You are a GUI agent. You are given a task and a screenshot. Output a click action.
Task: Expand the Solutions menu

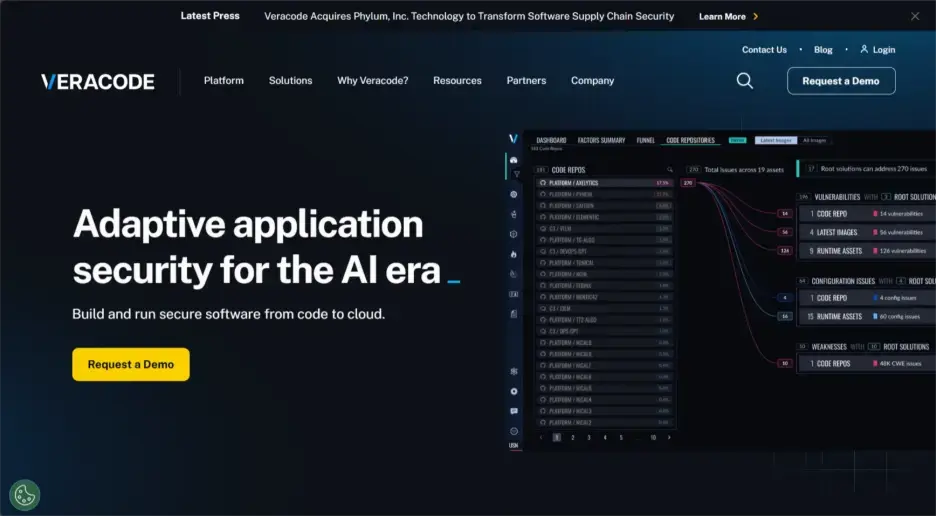pyautogui.click(x=290, y=81)
